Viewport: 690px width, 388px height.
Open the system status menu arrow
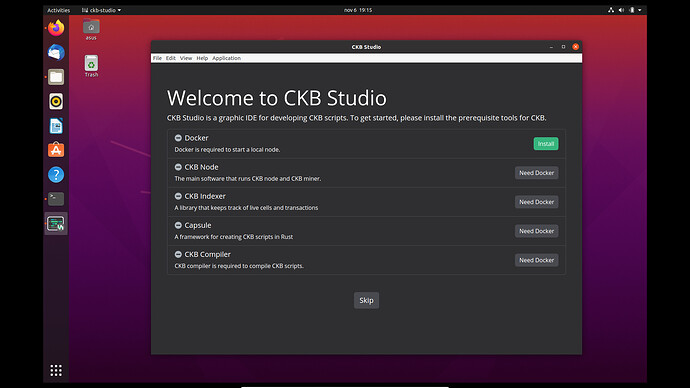tap(640, 10)
